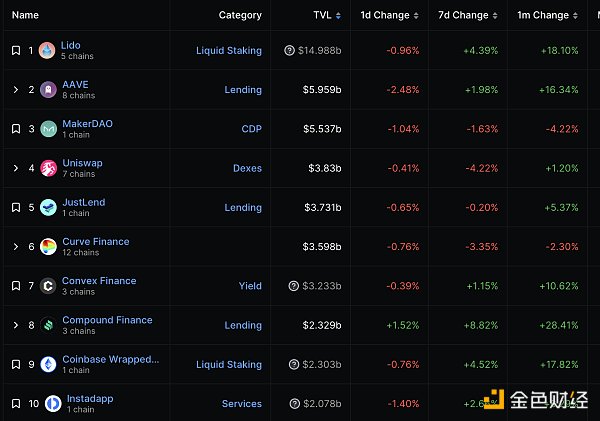Viewport: 600px width, 421px height.
Task: Sort table by 1d Change column
Action: (385, 15)
